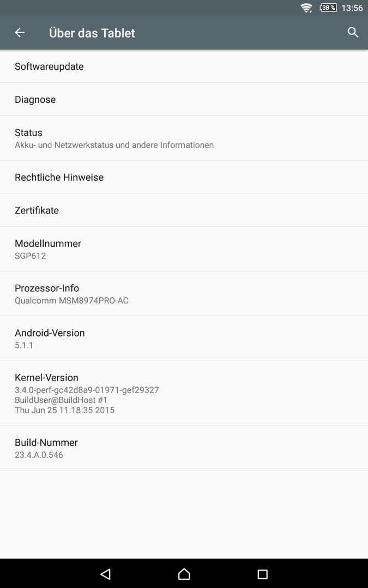Tap the battery 38% indicator

pos(328,8)
